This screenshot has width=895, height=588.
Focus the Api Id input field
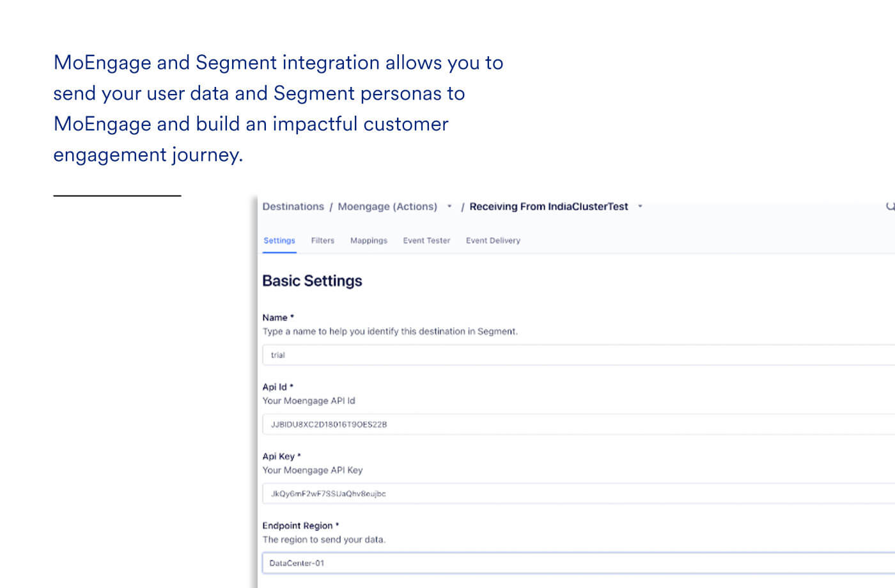[x=579, y=424]
